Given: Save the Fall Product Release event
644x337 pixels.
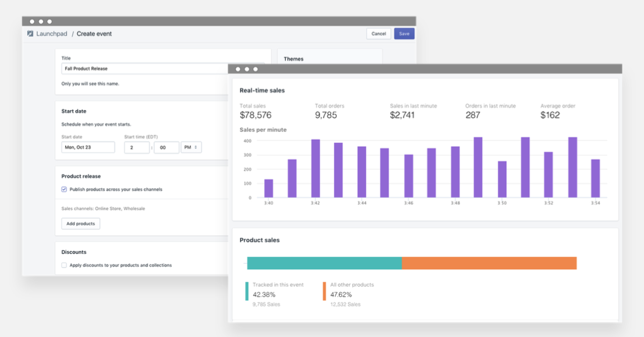Looking at the screenshot, I should 404,33.
